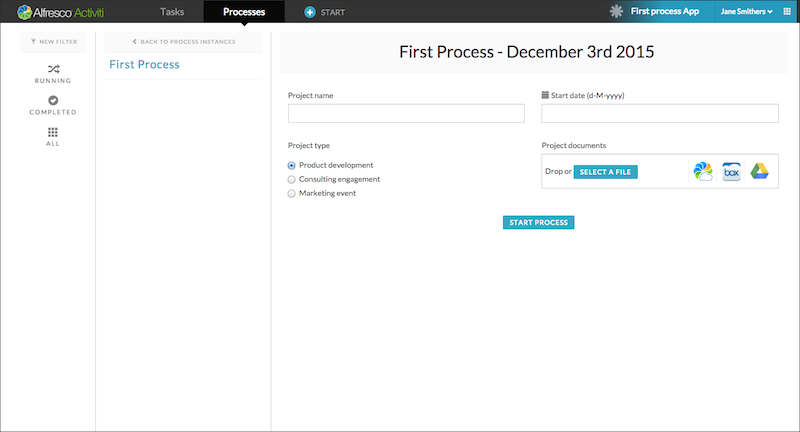Go back to process instances
The image size is (800, 432).
183,42
